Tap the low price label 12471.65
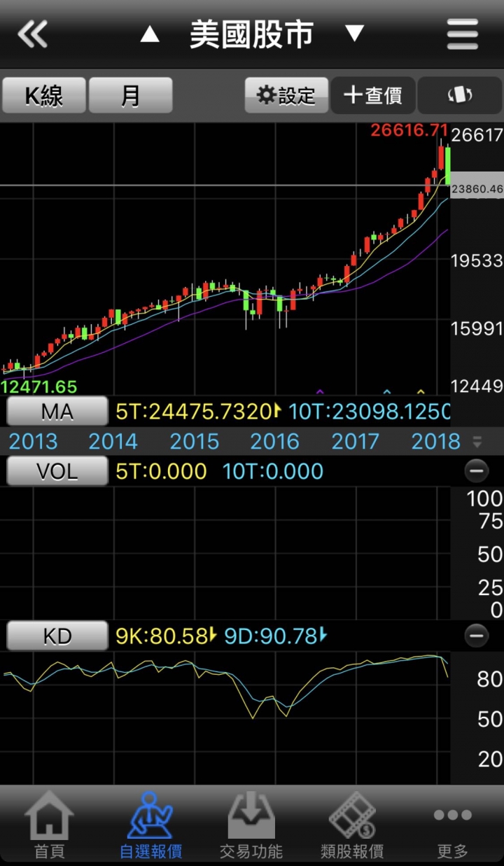This screenshot has height=866, width=504. [x=39, y=386]
